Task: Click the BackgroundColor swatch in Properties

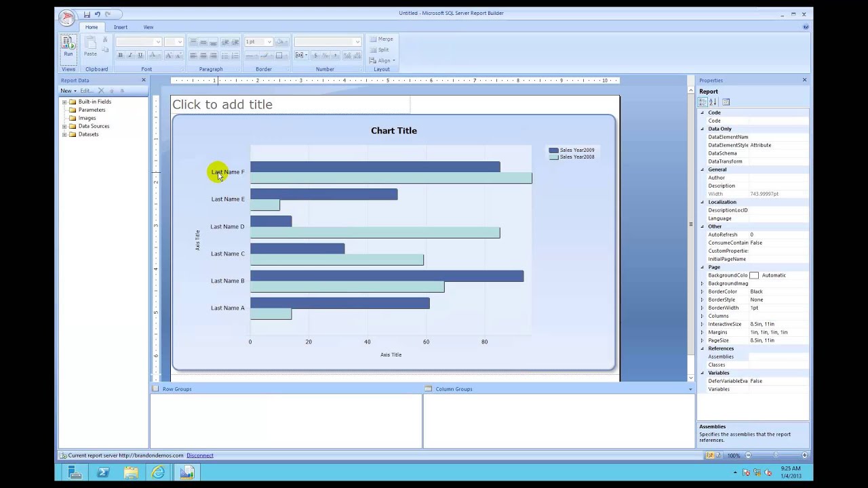Action: coord(754,275)
